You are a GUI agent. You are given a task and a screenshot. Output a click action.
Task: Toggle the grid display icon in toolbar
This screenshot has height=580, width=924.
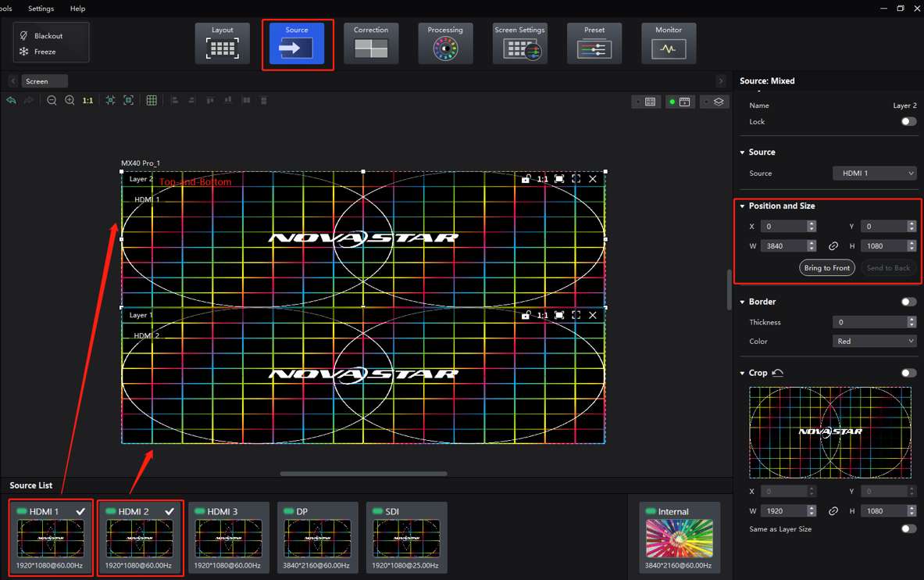coord(152,100)
